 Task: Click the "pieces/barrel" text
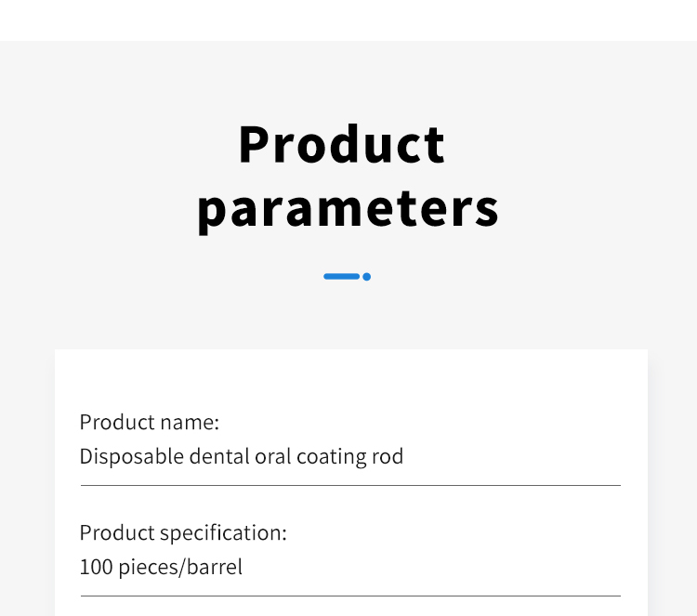180,568
